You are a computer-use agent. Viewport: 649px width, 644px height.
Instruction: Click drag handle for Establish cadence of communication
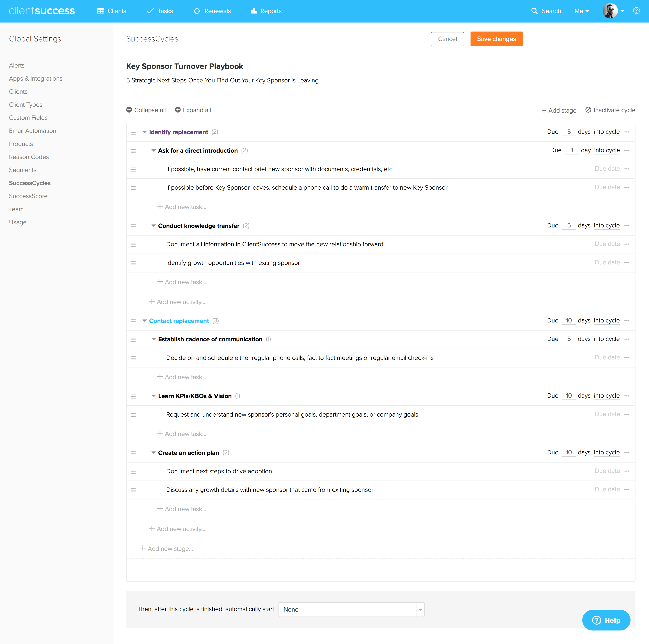133,339
